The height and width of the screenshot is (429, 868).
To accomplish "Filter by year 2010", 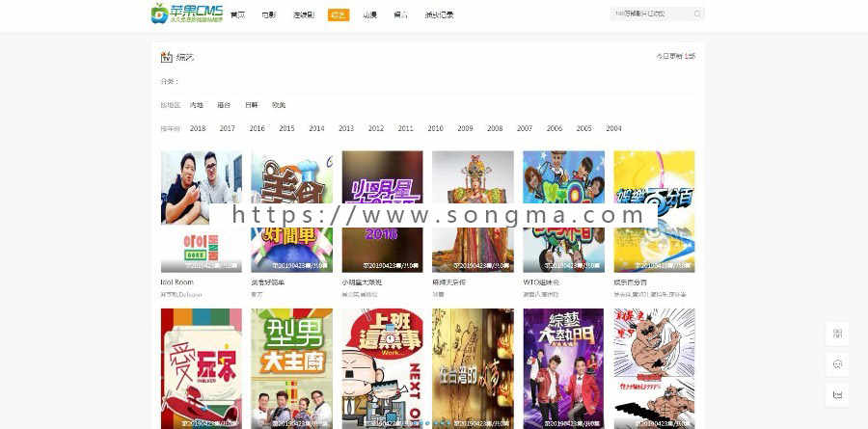I will click(435, 128).
